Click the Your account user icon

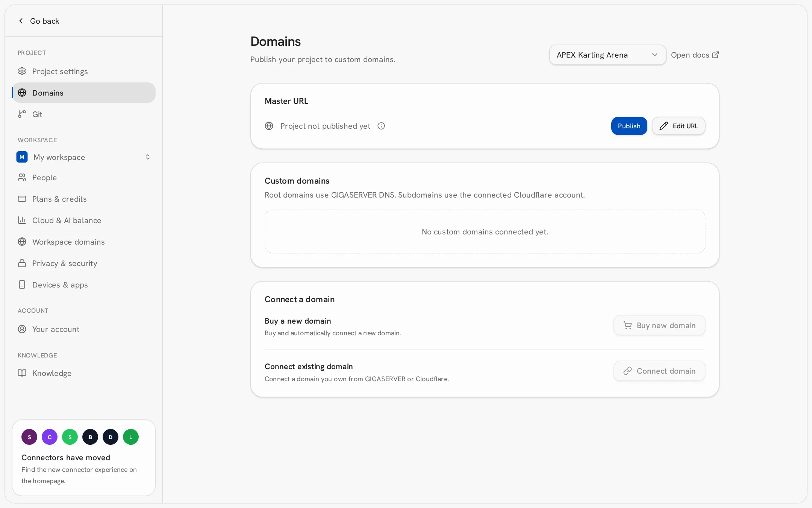[x=22, y=329]
